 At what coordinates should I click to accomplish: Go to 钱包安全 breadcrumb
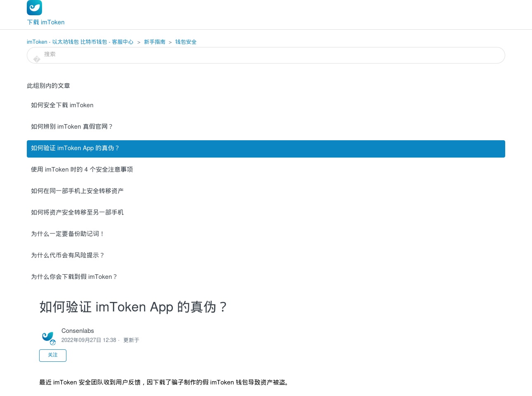[x=186, y=42]
